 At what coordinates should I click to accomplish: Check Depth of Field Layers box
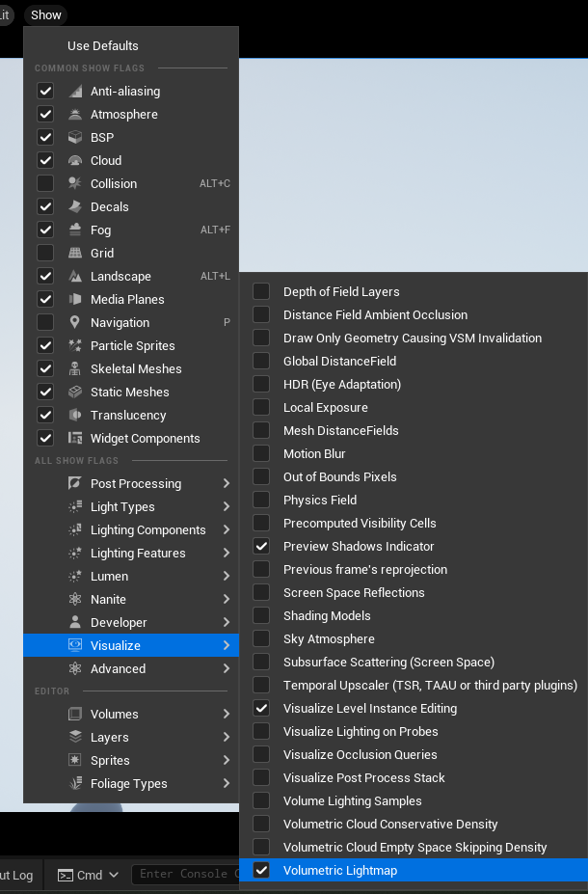pos(261,292)
